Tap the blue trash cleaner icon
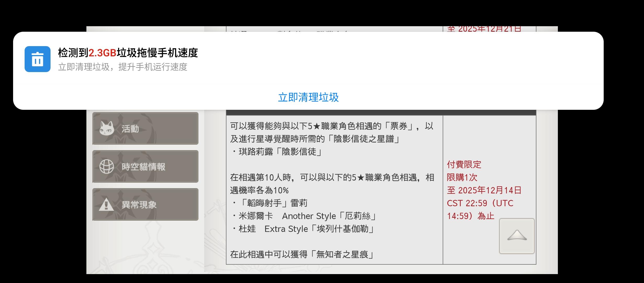Viewport: 644px width, 283px height. click(x=37, y=59)
